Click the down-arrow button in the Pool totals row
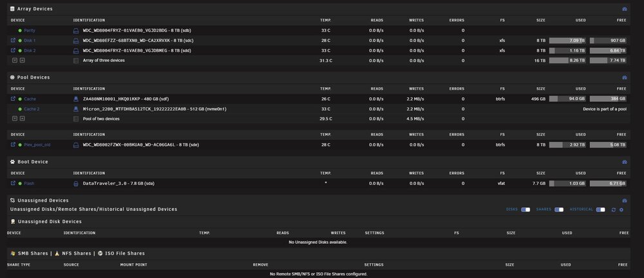Screen dimensions: 644x278 tap(15, 119)
